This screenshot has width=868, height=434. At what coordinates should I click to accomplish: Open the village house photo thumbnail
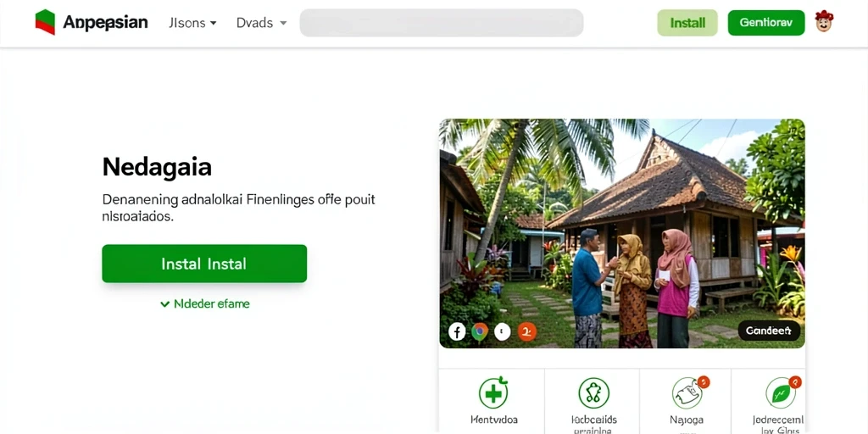point(621,234)
